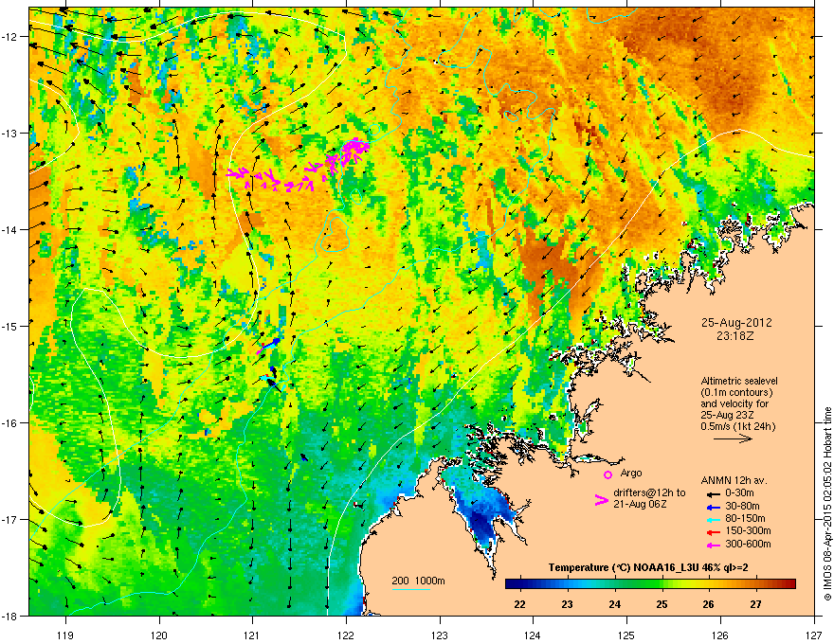
Task: Click the 0.5m/s velocity scale arrow
Action: pyautogui.click(x=733, y=438)
